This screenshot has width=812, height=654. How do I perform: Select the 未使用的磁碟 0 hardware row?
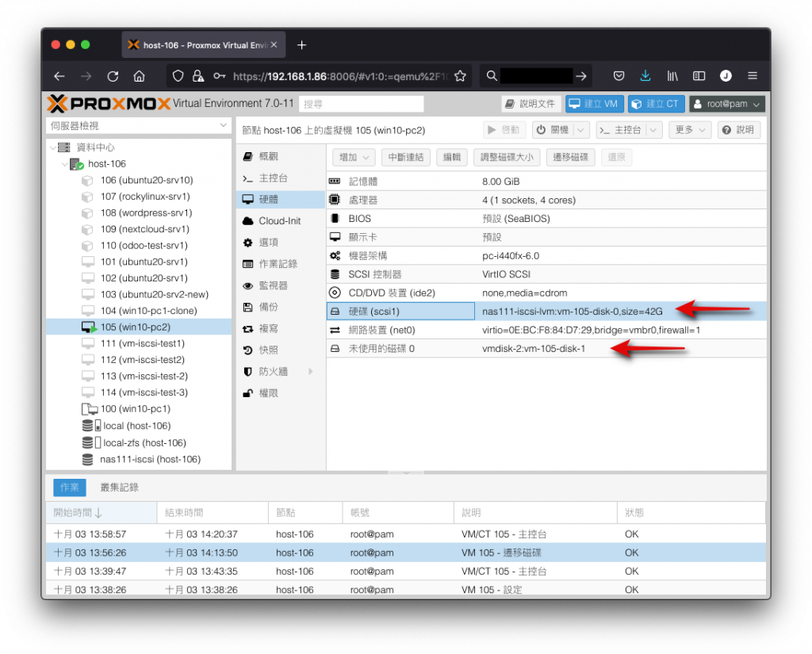click(x=546, y=349)
